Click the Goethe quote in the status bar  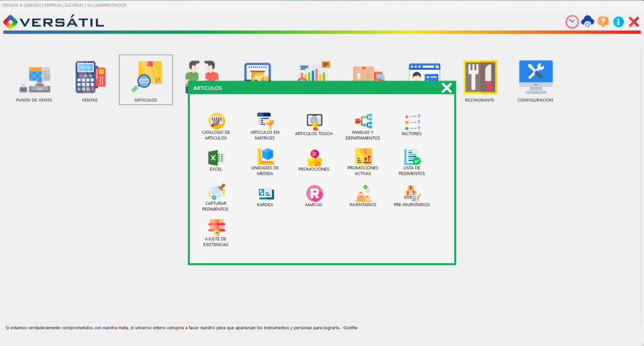182,328
